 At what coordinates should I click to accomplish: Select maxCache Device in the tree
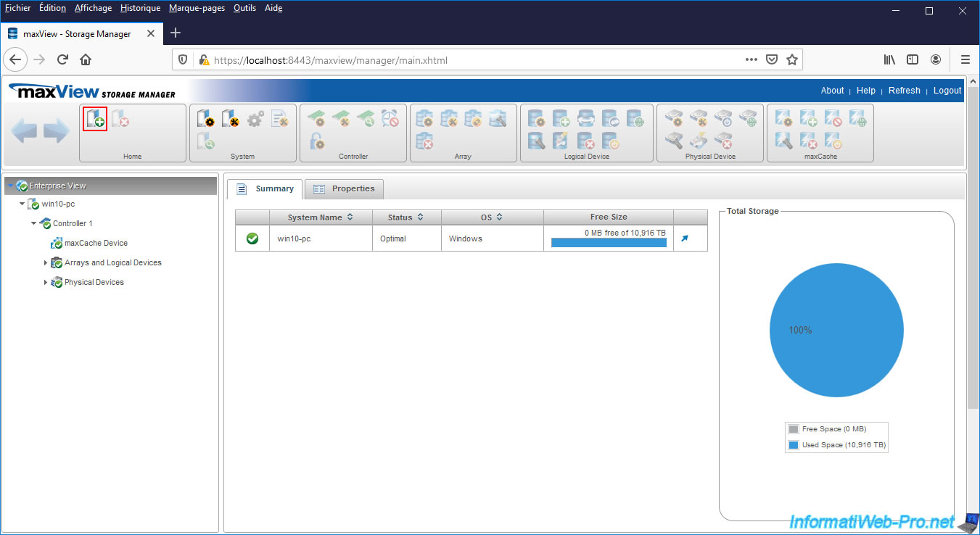point(96,244)
